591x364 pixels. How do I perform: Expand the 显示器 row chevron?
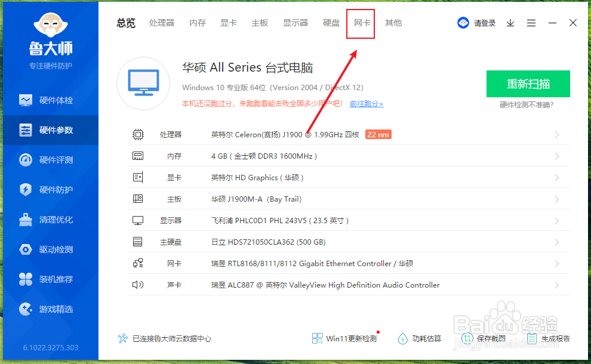557,221
